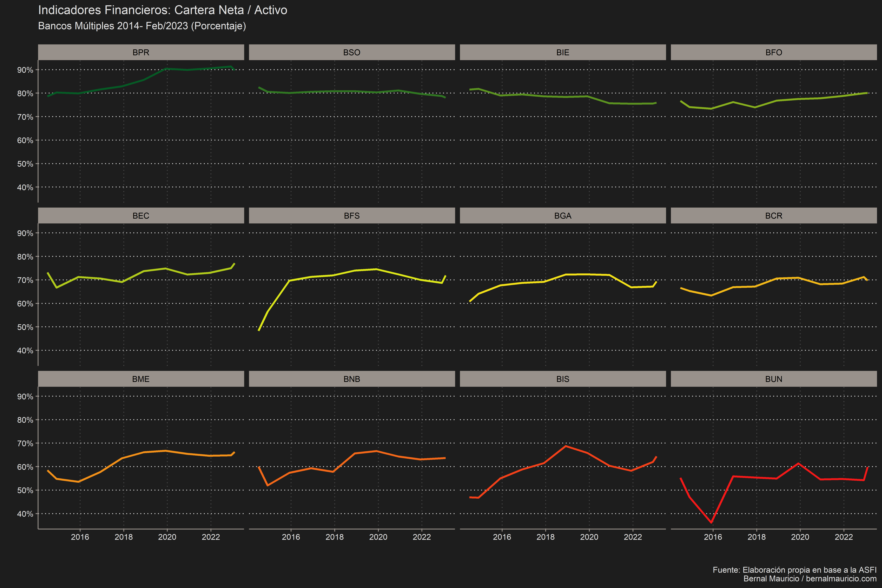Viewport: 882px width, 588px height.
Task: Click the 80% label in the bottom row
Action: [25, 420]
